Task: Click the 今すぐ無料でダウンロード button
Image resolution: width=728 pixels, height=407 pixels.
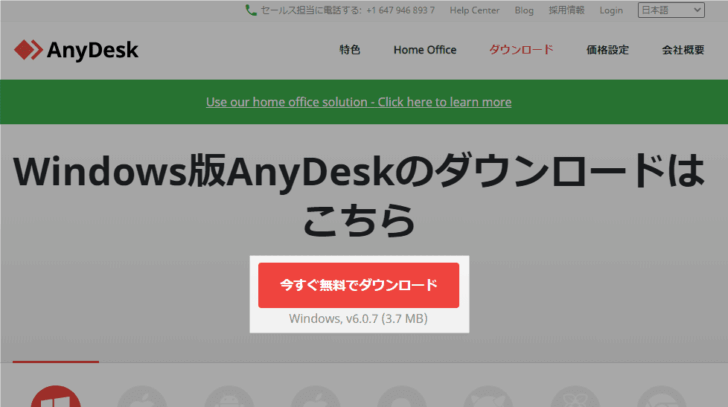Action: point(358,285)
